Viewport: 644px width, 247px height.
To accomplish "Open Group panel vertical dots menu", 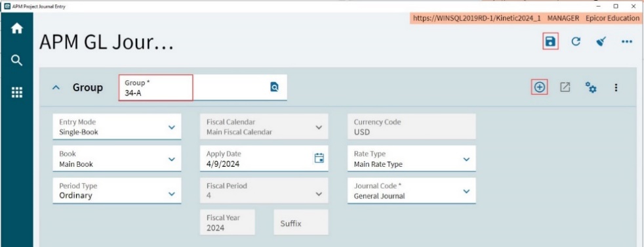I will tap(616, 87).
